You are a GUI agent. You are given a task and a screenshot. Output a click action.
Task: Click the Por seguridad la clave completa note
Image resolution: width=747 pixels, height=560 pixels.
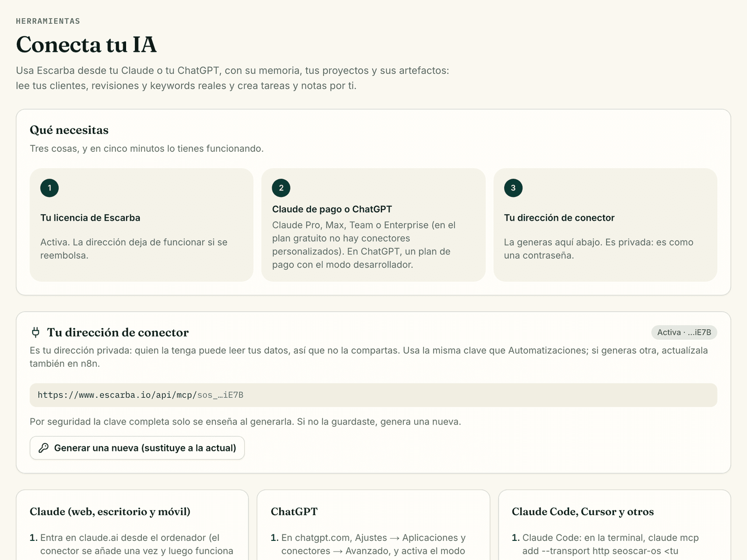(x=246, y=421)
